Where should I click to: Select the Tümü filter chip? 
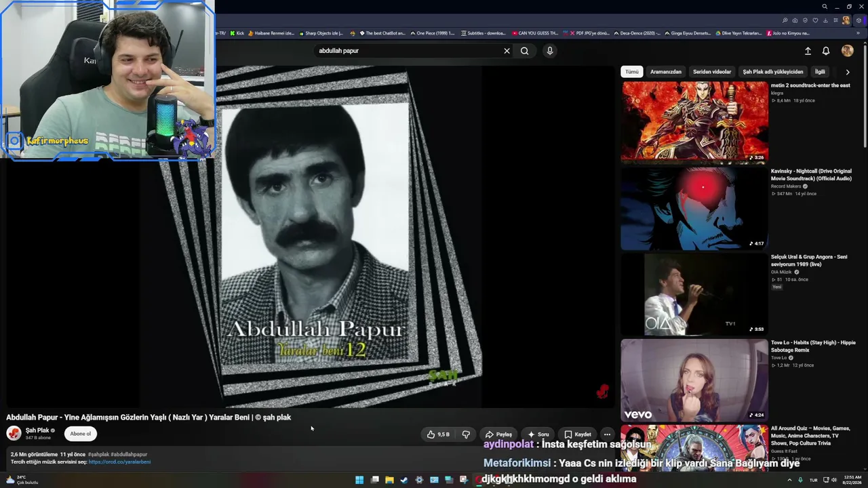click(x=632, y=72)
